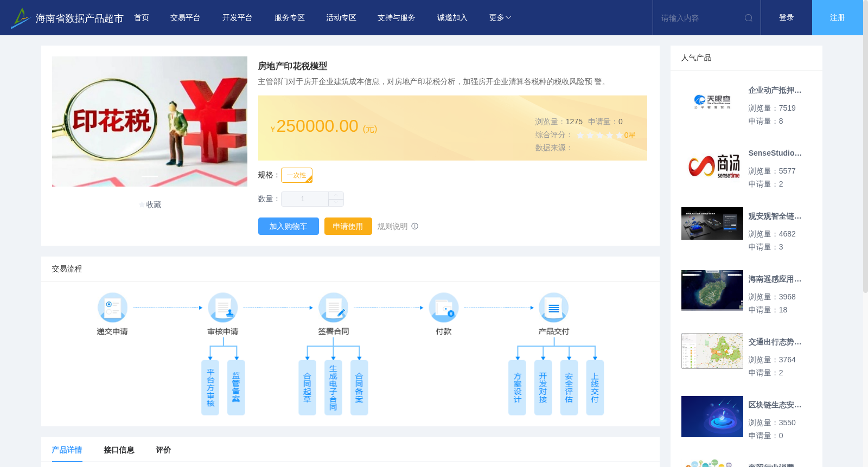Click the 收藏 link
Image resolution: width=868 pixels, height=467 pixels.
pyautogui.click(x=154, y=205)
